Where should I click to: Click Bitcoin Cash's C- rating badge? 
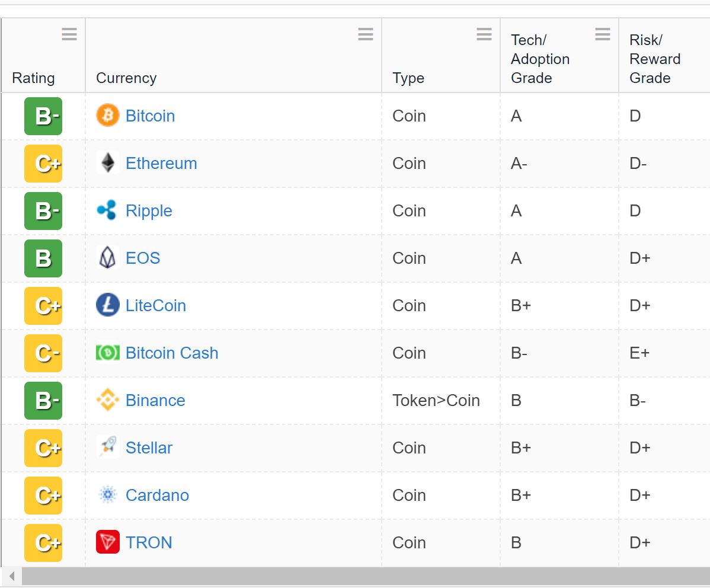[43, 353]
